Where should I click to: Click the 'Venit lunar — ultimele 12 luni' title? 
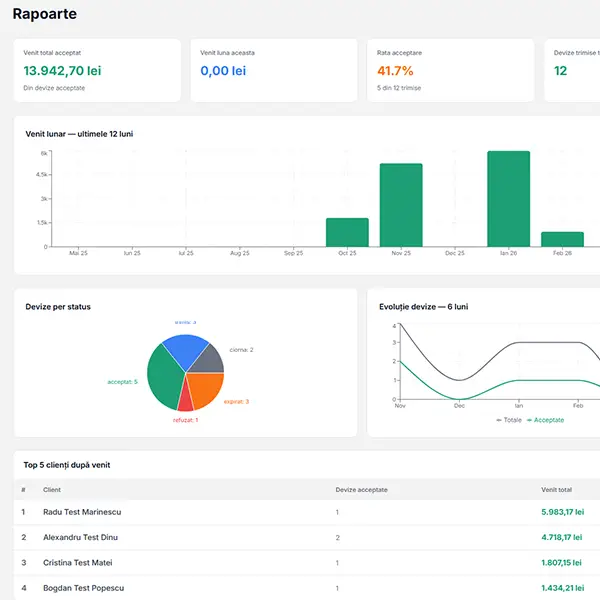click(79, 134)
